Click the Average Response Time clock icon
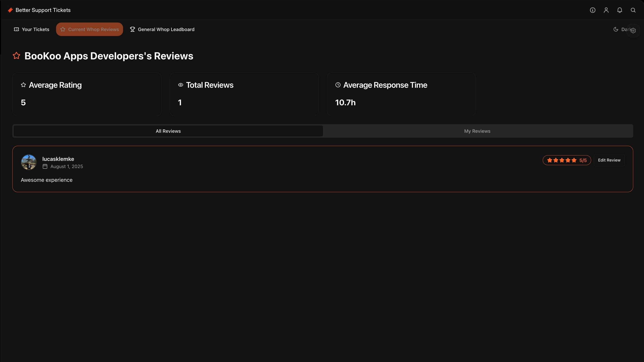The height and width of the screenshot is (362, 644). click(x=338, y=85)
